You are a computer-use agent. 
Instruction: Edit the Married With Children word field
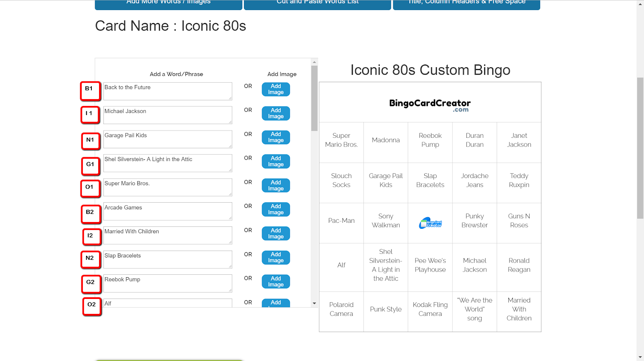tap(168, 235)
